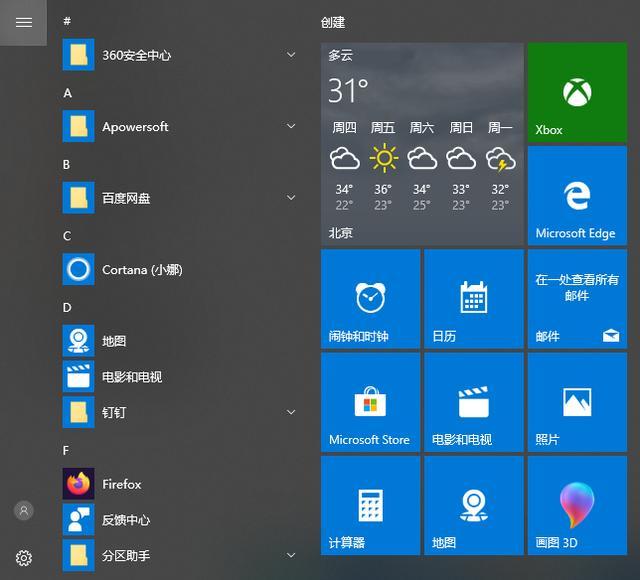Open the Microsoft Store tile
This screenshot has height=580, width=640.
click(370, 402)
